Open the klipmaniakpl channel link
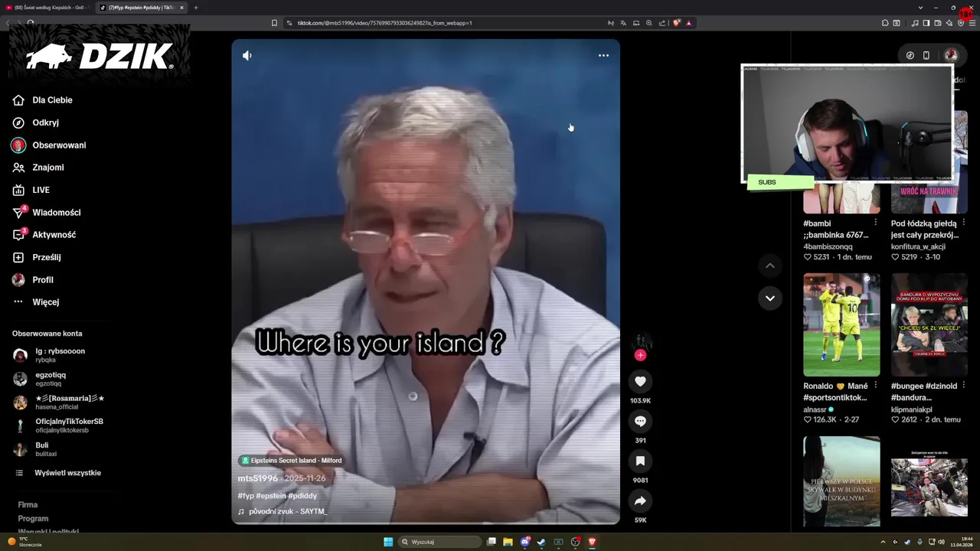Viewport: 980px width, 551px height. [x=912, y=409]
